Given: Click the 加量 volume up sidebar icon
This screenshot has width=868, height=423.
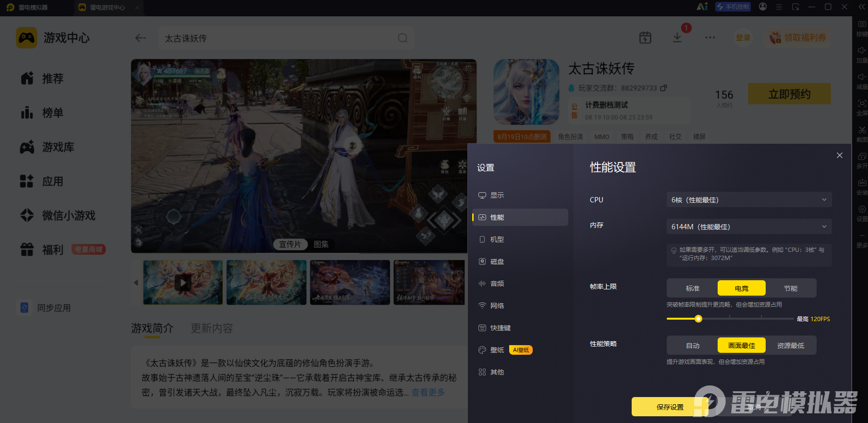Looking at the screenshot, I should coord(862,55).
